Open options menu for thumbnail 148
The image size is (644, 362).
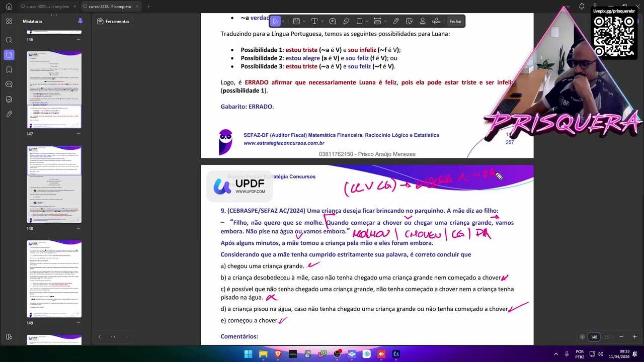coord(78,228)
